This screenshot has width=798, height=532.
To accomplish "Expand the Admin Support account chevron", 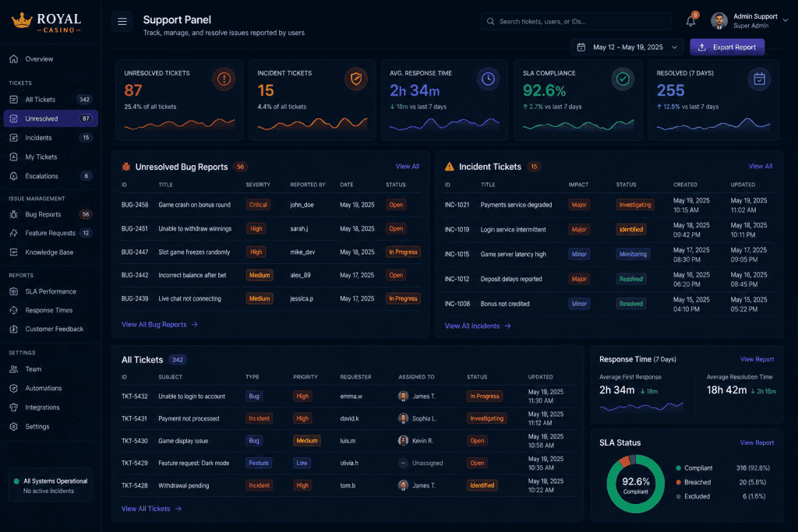I will pos(786,21).
